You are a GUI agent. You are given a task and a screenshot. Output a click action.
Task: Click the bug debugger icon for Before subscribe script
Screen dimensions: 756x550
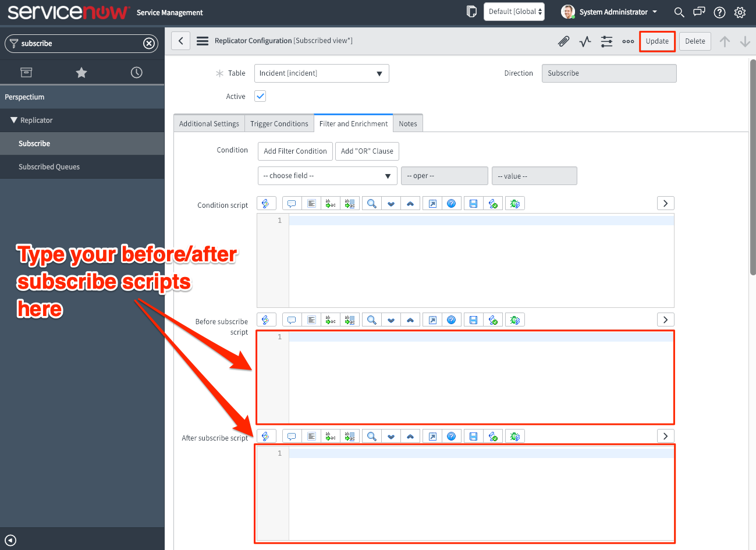coord(515,320)
